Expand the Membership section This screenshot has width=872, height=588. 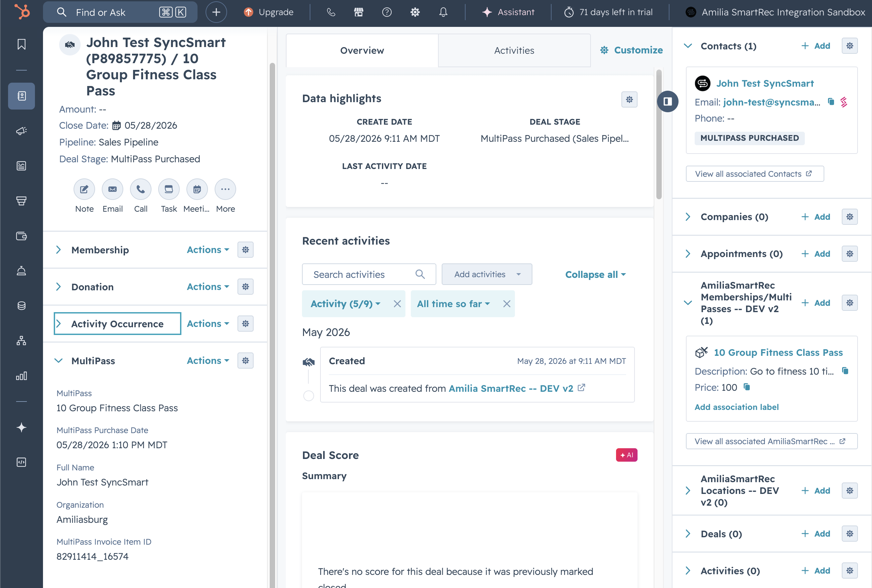(58, 250)
